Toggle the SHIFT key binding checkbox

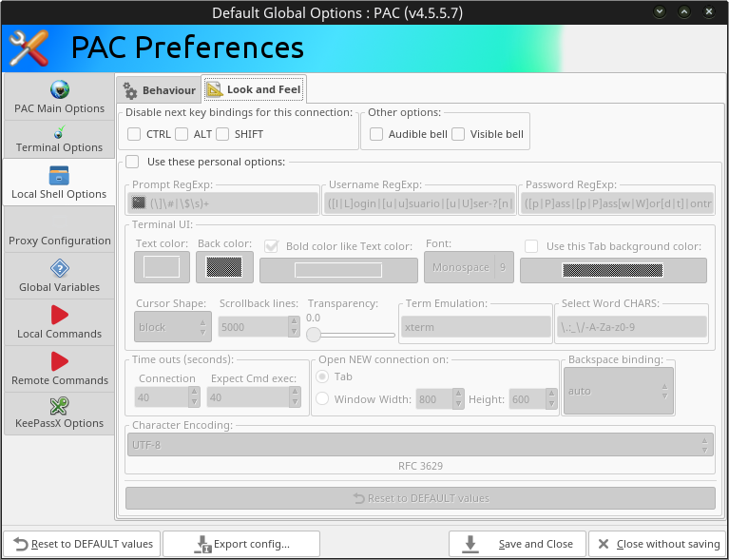pyautogui.click(x=222, y=134)
